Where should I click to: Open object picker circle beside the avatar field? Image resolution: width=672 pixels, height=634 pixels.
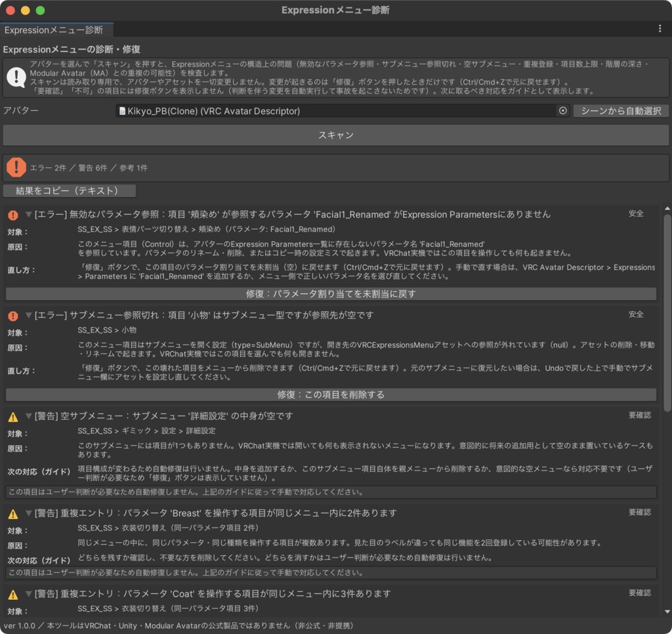pos(562,111)
